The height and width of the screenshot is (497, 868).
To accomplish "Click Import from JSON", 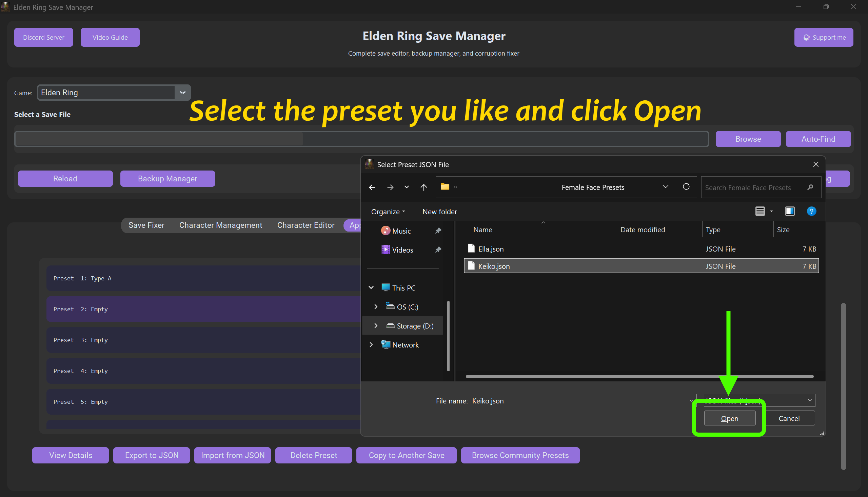I will [233, 455].
